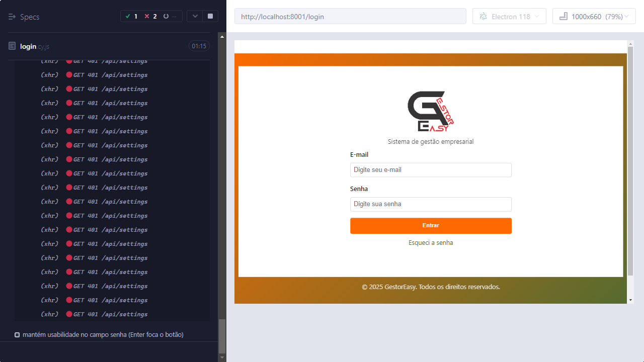
Task: Open the 1000x660 viewport size dropdown
Action: [x=594, y=17]
